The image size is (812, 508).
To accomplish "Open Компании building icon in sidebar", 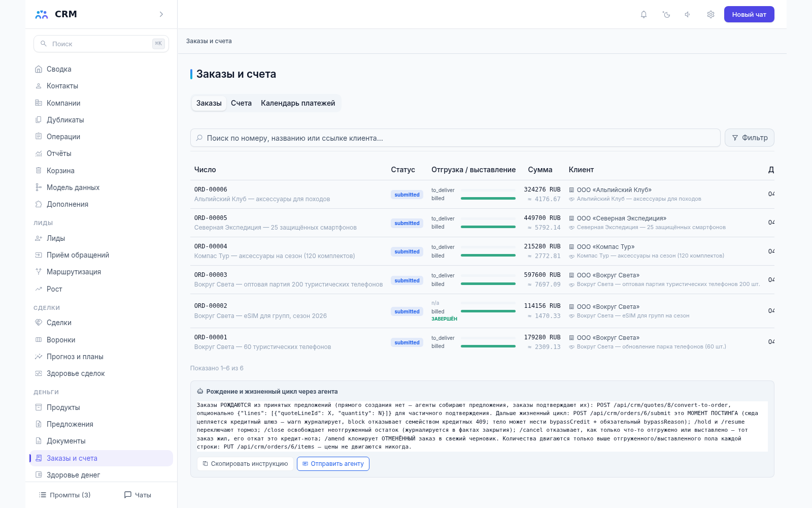I will coord(39,103).
